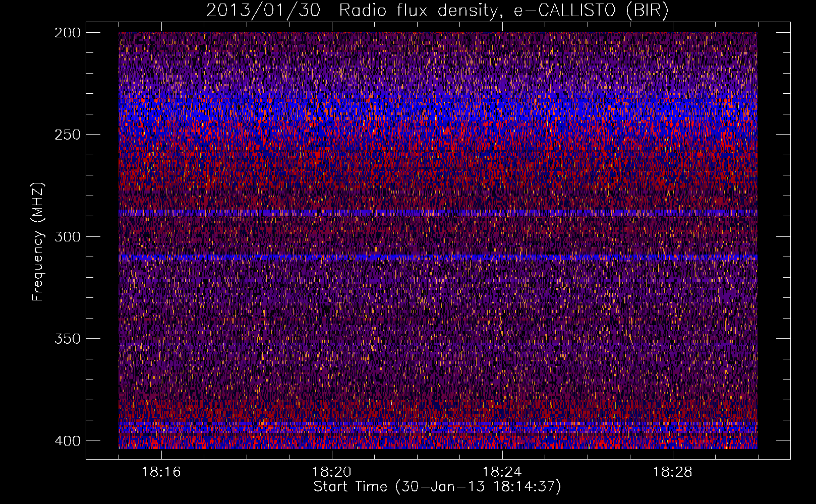Click the 200 frequency tick label
Image resolution: width=816 pixels, height=504 pixels.
68,32
